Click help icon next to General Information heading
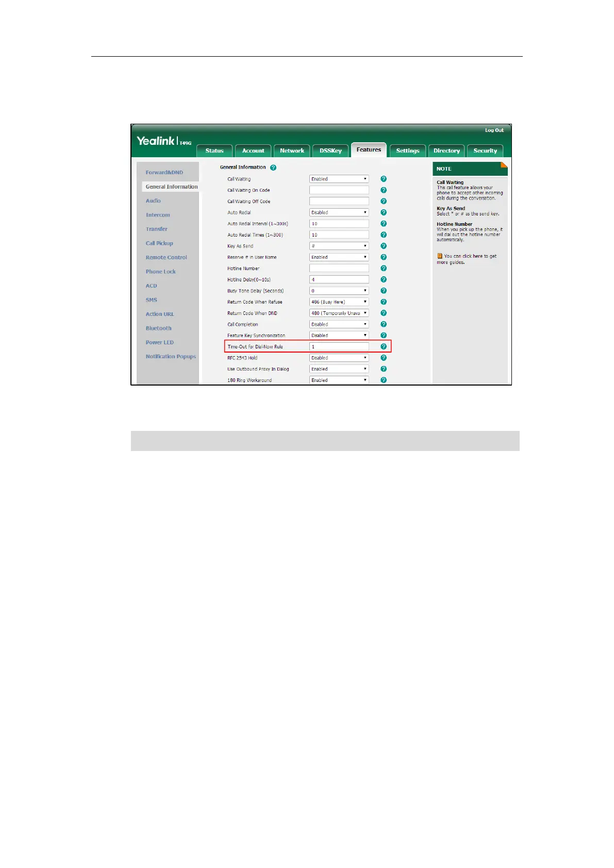The image size is (614, 868). click(273, 168)
